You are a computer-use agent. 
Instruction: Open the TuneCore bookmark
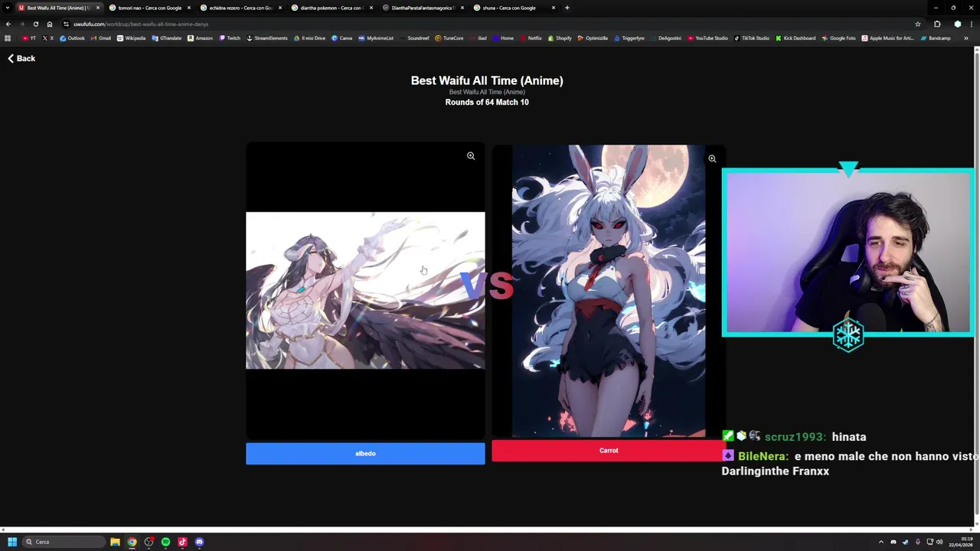pos(449,38)
